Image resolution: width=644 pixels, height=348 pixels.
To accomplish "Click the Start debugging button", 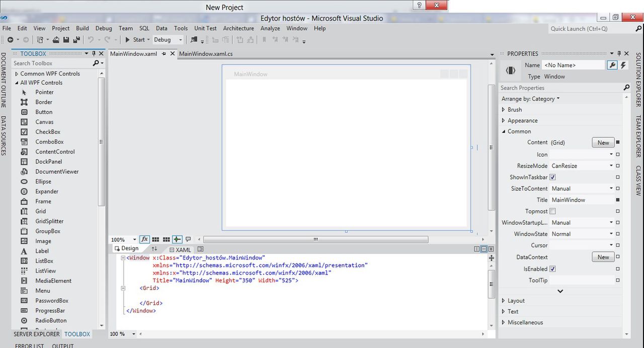I will coord(135,40).
